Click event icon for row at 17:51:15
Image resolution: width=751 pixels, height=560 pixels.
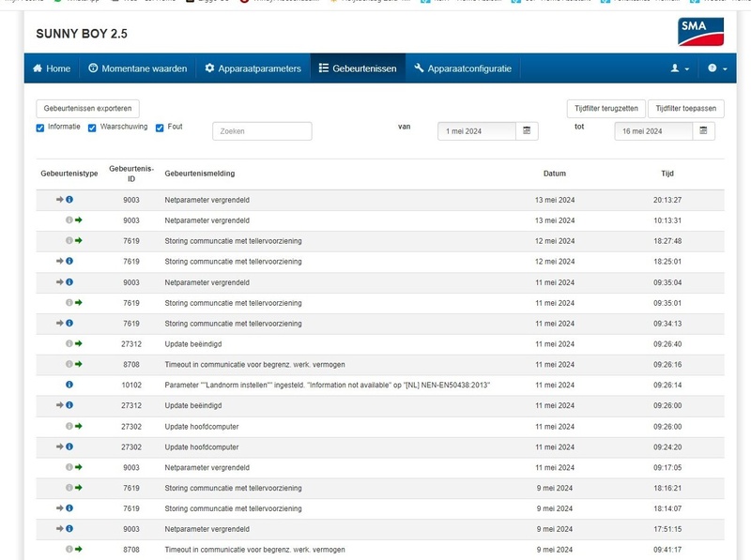tap(65, 529)
